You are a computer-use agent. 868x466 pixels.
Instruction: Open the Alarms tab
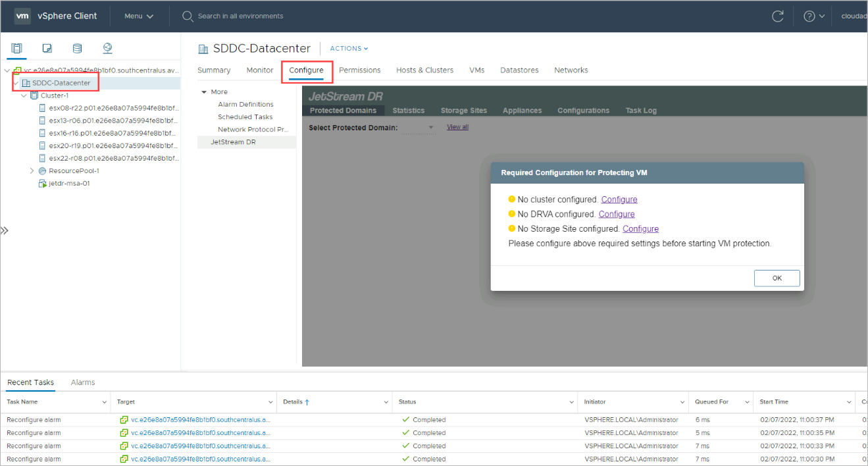pyautogui.click(x=83, y=382)
